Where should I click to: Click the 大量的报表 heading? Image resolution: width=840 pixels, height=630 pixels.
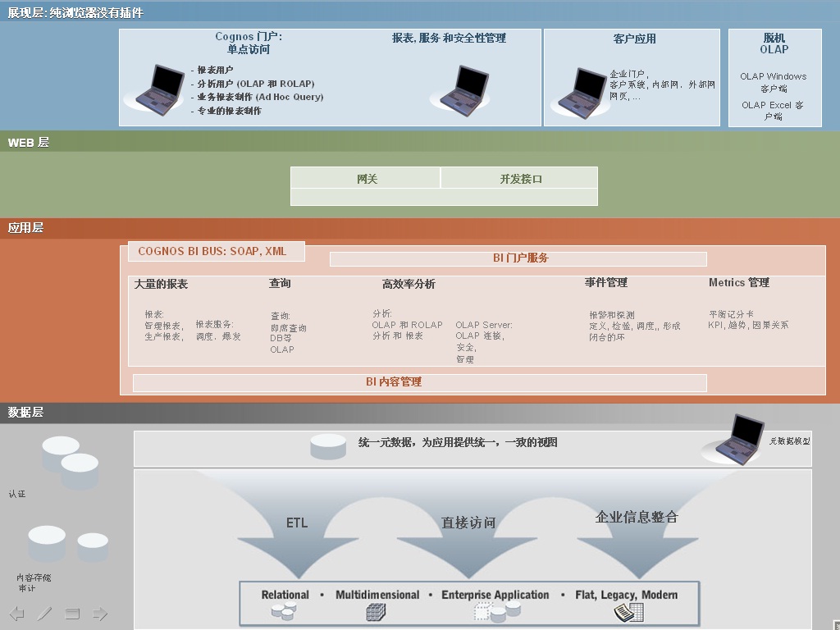click(161, 284)
